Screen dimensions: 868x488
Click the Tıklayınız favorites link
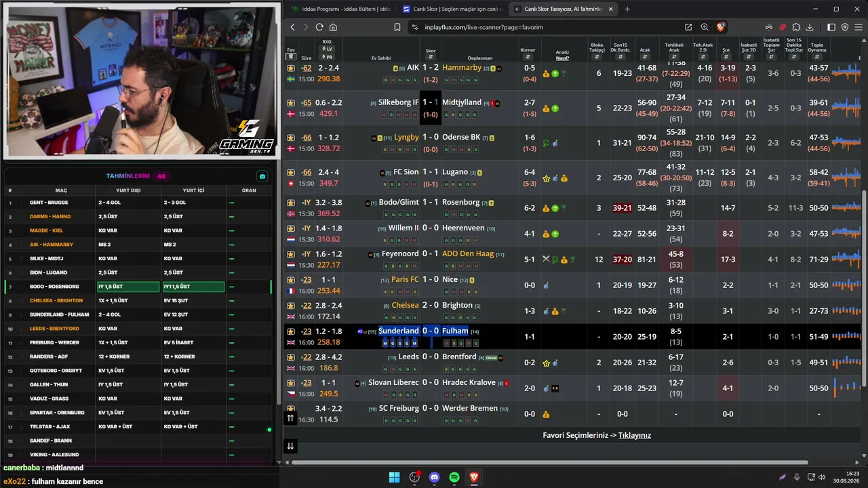point(634,435)
